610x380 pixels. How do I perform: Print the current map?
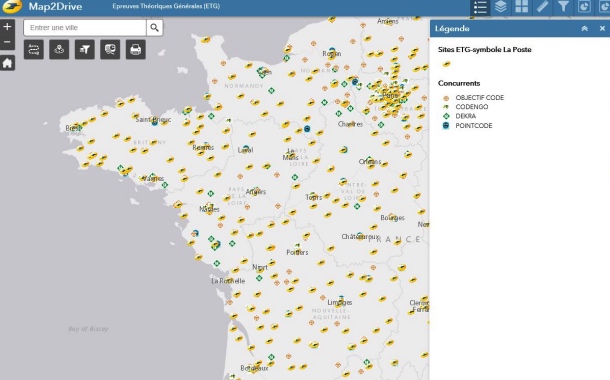coord(136,49)
